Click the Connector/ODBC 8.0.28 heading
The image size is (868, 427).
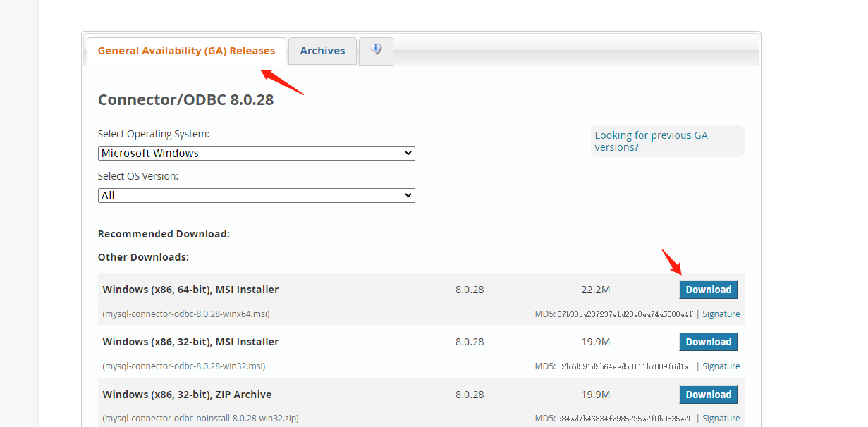coord(185,100)
